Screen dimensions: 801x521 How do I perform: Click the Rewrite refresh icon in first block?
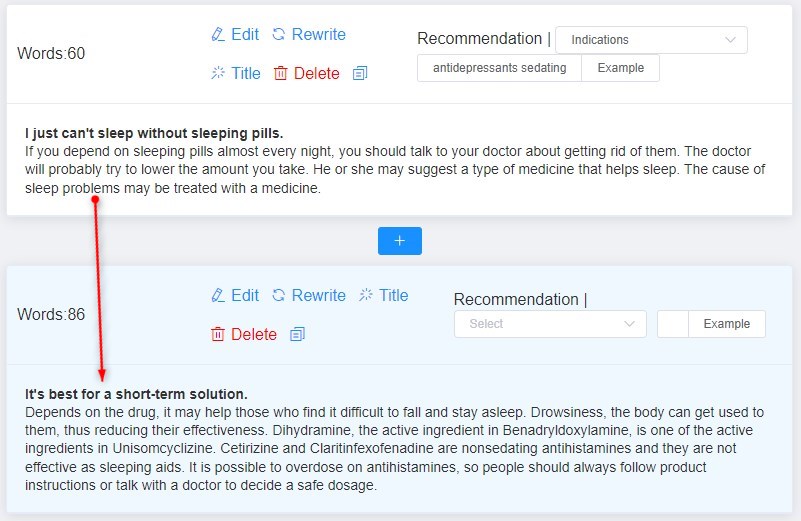pos(278,35)
